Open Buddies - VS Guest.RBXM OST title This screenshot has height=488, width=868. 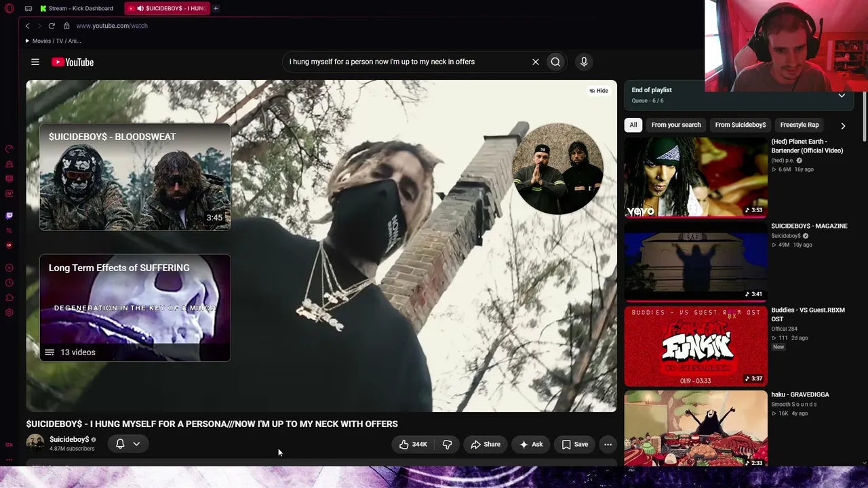[x=808, y=314]
